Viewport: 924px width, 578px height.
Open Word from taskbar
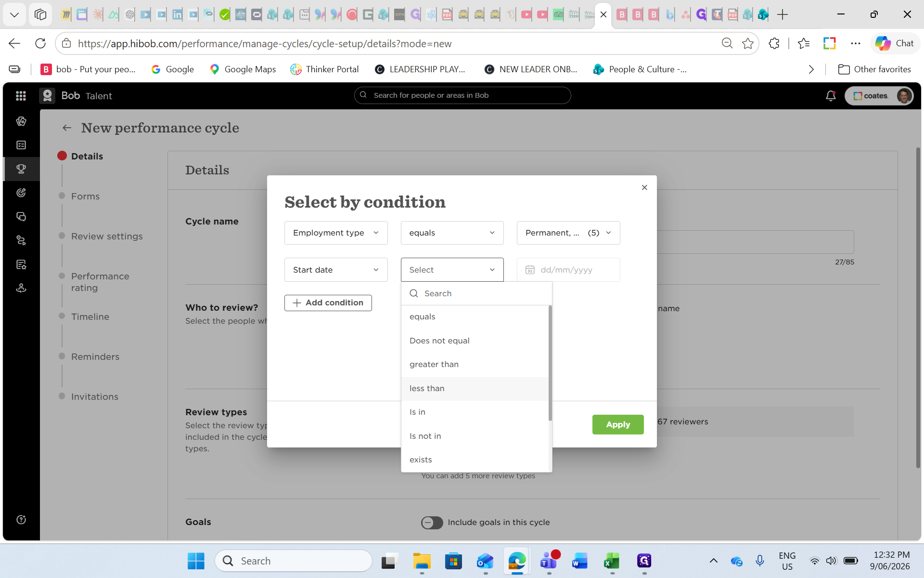point(580,561)
